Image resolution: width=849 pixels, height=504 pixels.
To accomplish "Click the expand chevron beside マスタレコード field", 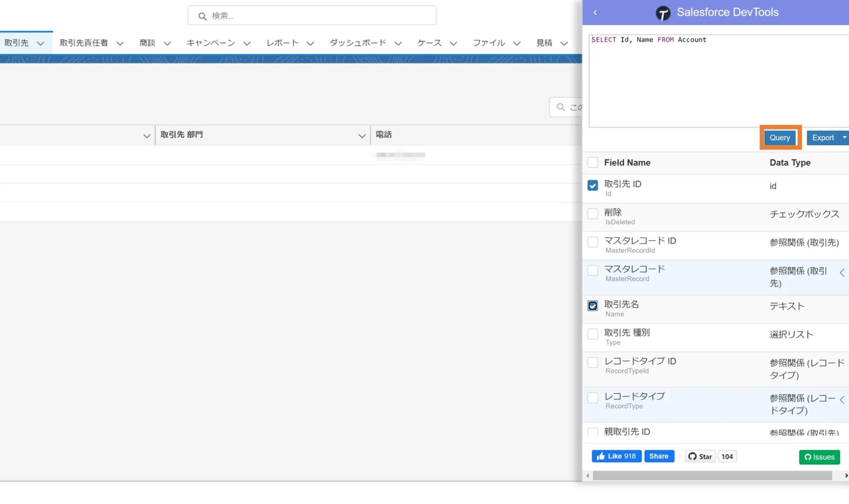I will pyautogui.click(x=842, y=272).
